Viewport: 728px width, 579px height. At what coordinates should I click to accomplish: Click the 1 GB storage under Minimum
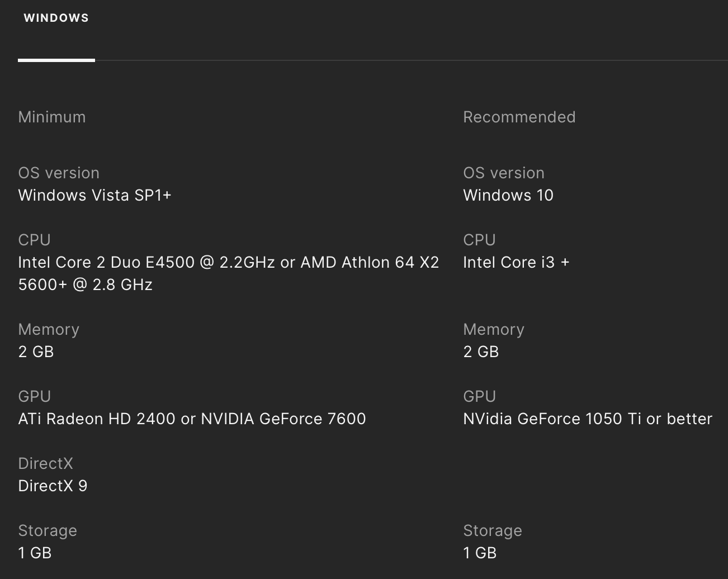(x=35, y=553)
